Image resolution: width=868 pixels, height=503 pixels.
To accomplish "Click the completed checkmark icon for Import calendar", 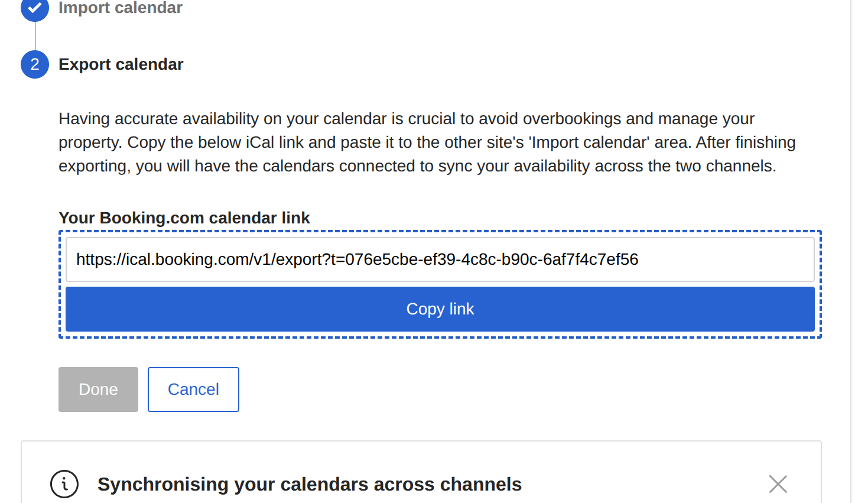I will (35, 8).
